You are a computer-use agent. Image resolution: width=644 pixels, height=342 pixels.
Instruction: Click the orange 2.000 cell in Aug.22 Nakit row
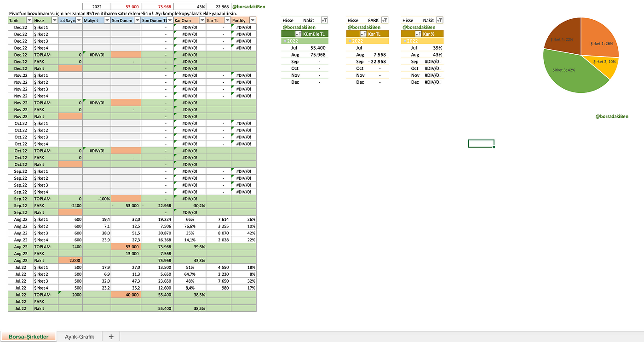pyautogui.click(x=70, y=261)
